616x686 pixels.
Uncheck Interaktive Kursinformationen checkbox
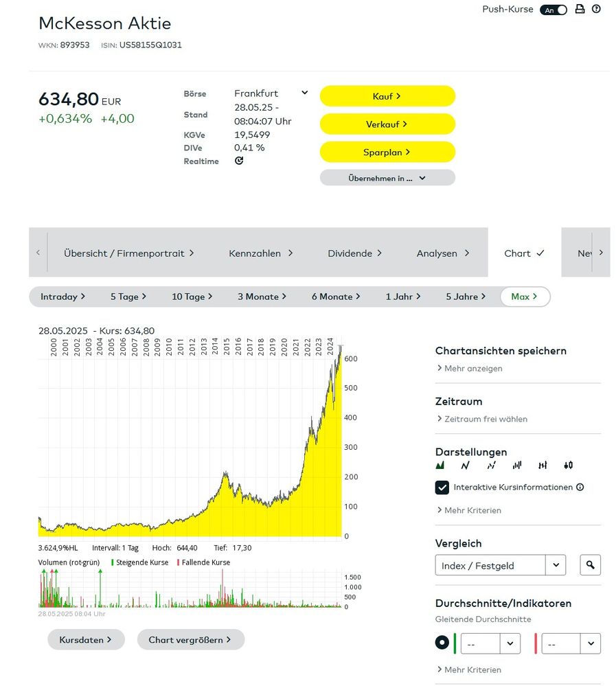(x=442, y=488)
